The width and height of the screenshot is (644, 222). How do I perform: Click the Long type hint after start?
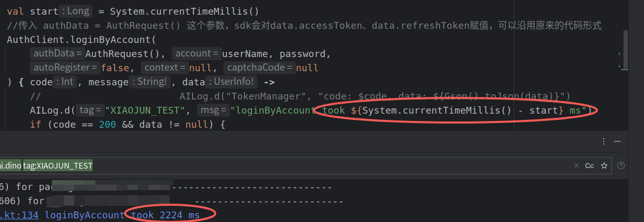tap(76, 11)
